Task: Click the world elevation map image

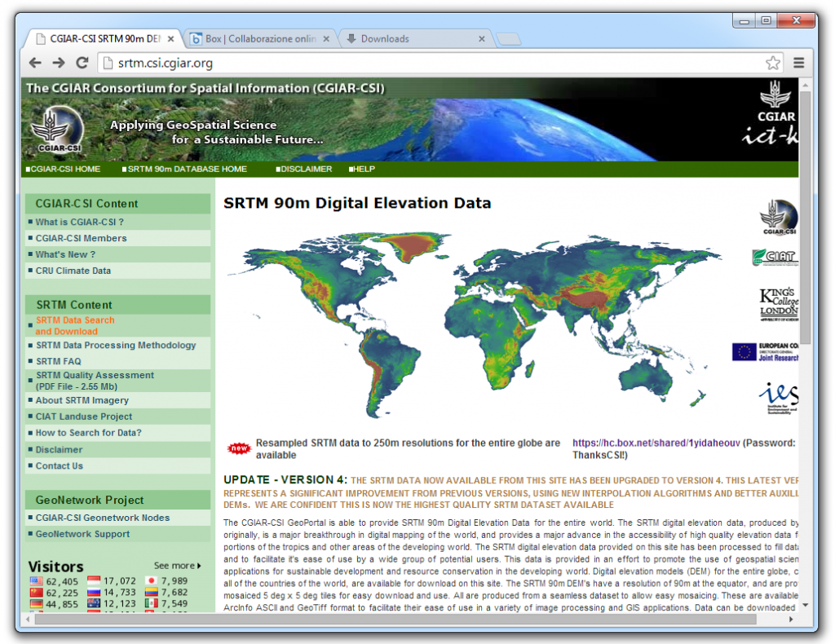Action: tap(474, 324)
